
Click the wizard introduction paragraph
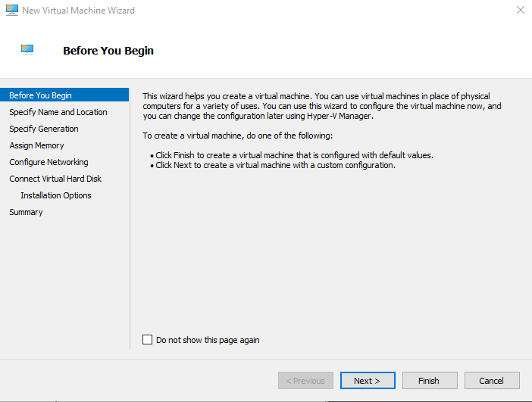coord(322,106)
